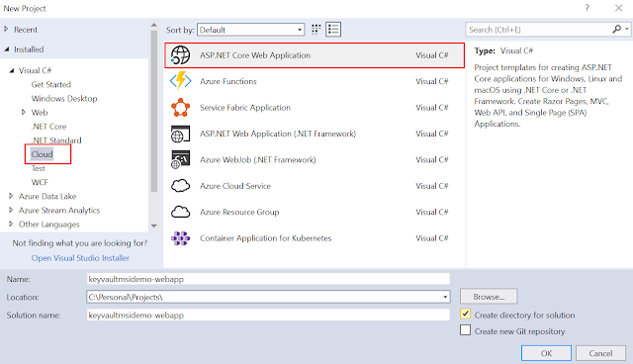Click the Azure Cloud Service cloud icon
Screen dimensions: 633x364
pyautogui.click(x=180, y=186)
